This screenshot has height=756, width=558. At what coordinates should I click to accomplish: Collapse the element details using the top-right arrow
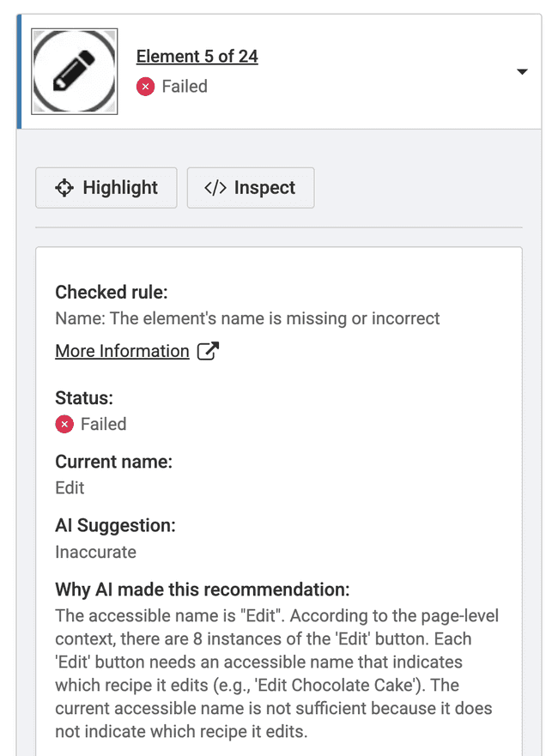522,72
